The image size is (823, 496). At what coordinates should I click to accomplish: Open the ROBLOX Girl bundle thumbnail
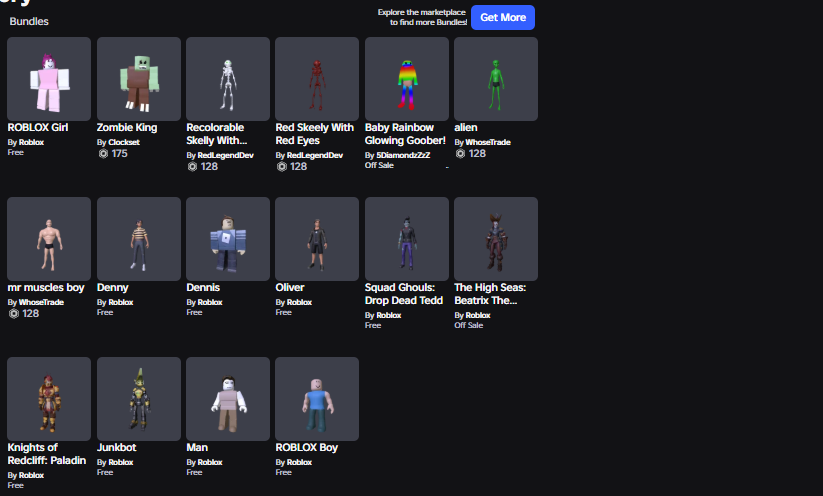pyautogui.click(x=49, y=79)
